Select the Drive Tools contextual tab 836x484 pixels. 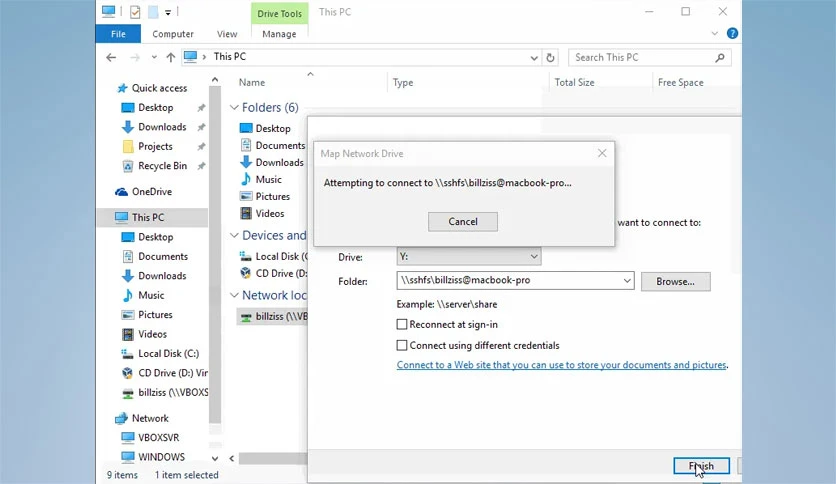[x=279, y=14]
